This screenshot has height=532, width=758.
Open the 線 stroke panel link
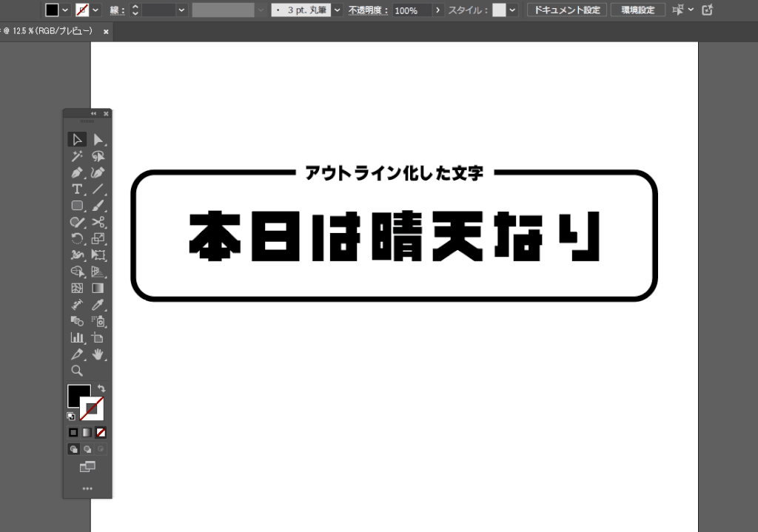click(117, 10)
